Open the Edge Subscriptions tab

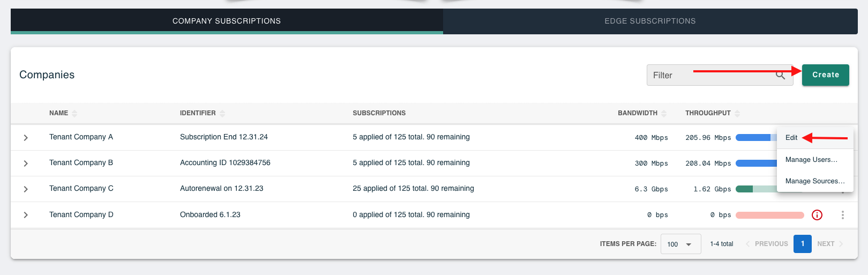click(x=650, y=21)
